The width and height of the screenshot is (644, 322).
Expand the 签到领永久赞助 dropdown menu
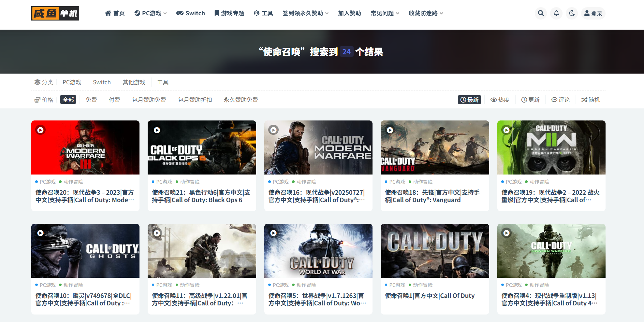pyautogui.click(x=305, y=13)
